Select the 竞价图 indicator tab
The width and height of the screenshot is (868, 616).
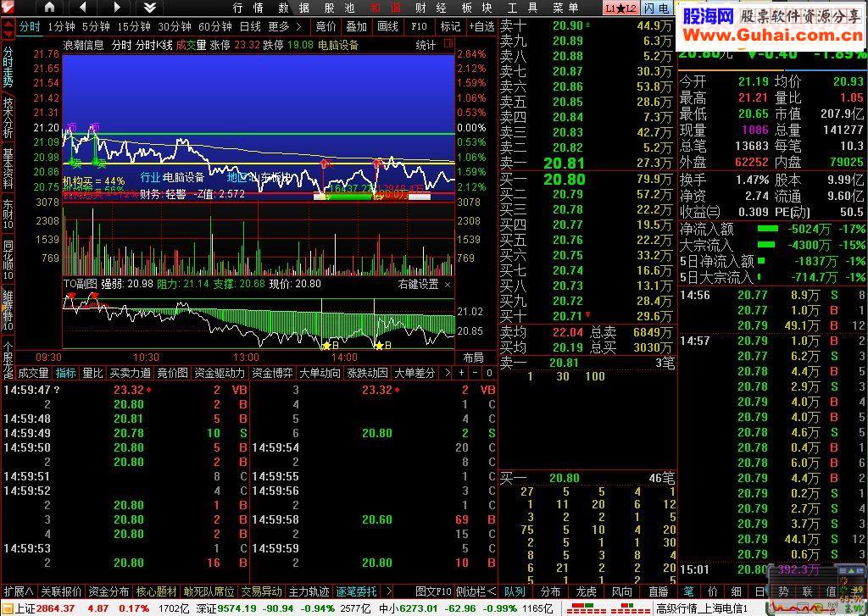pyautogui.click(x=172, y=373)
